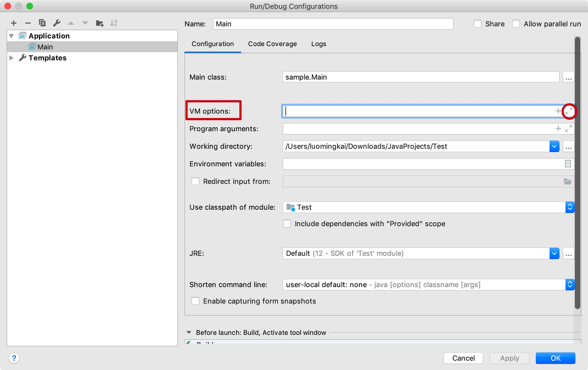The height and width of the screenshot is (370, 588).
Task: Open the Environment variables editor icon
Action: tap(568, 164)
